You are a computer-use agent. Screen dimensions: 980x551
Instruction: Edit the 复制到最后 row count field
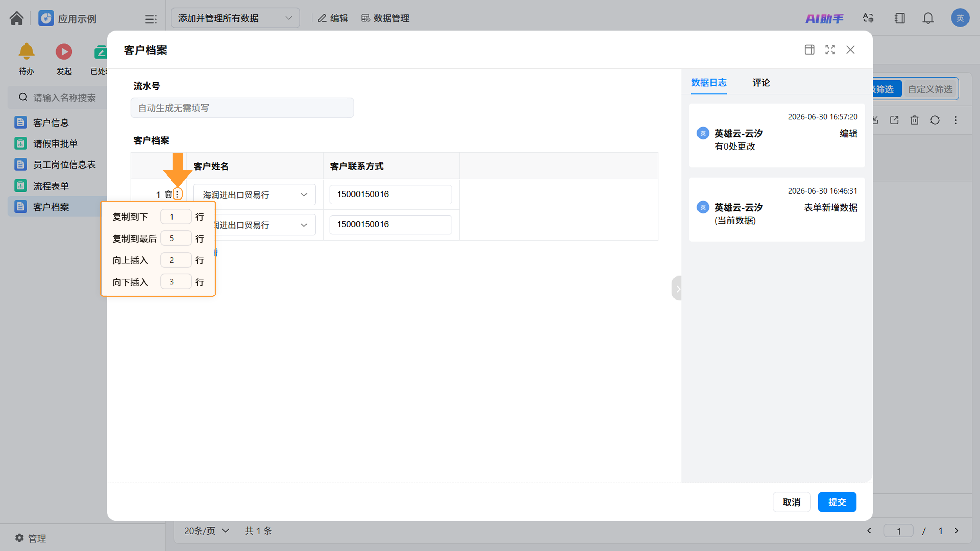[x=176, y=238]
